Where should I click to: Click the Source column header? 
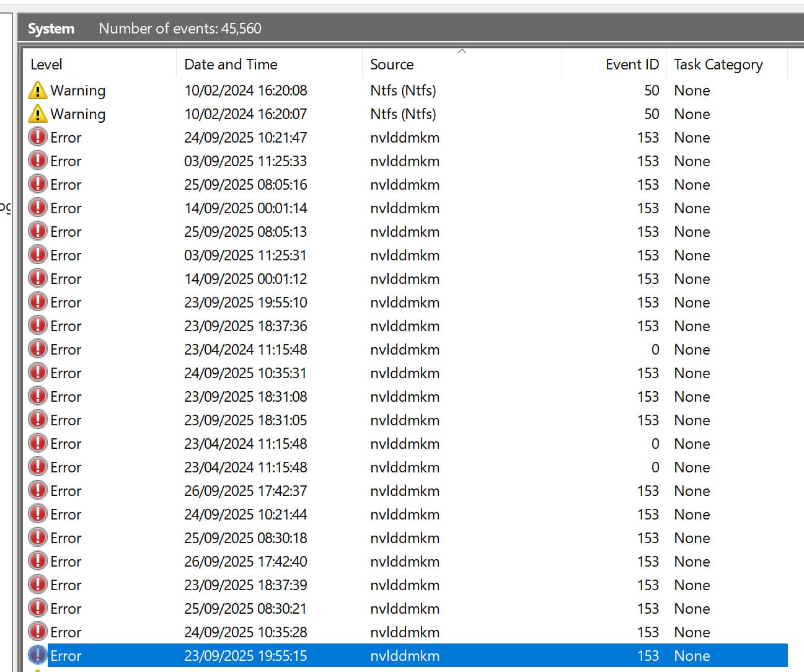(392, 64)
